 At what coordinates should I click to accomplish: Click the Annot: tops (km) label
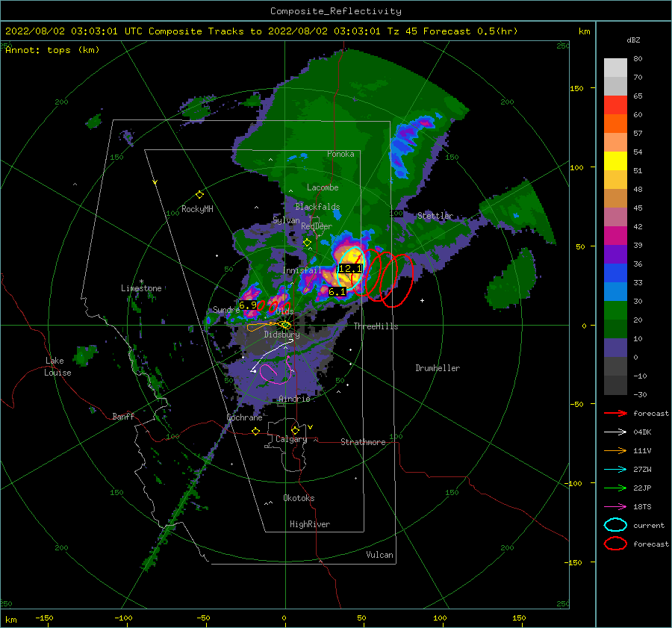pyautogui.click(x=52, y=50)
